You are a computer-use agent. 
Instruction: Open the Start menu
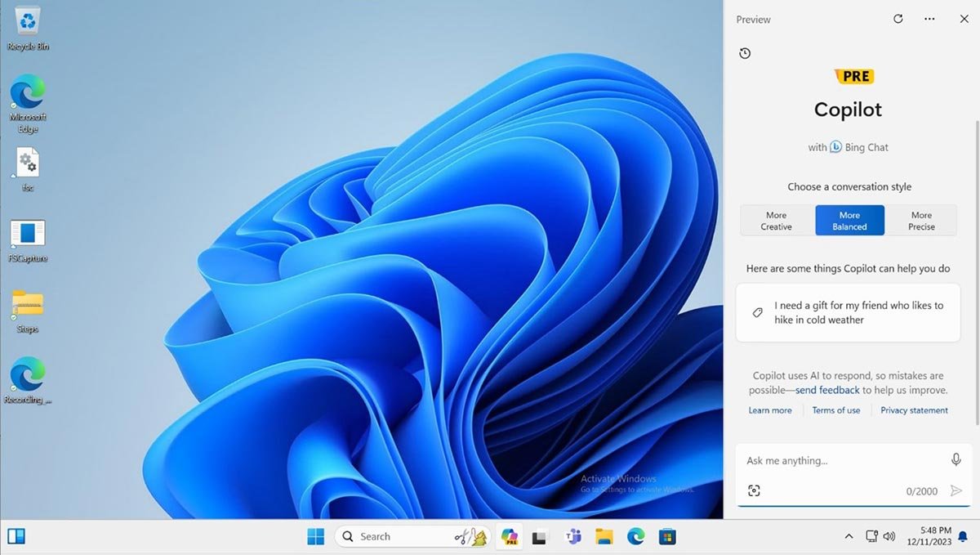pyautogui.click(x=315, y=536)
